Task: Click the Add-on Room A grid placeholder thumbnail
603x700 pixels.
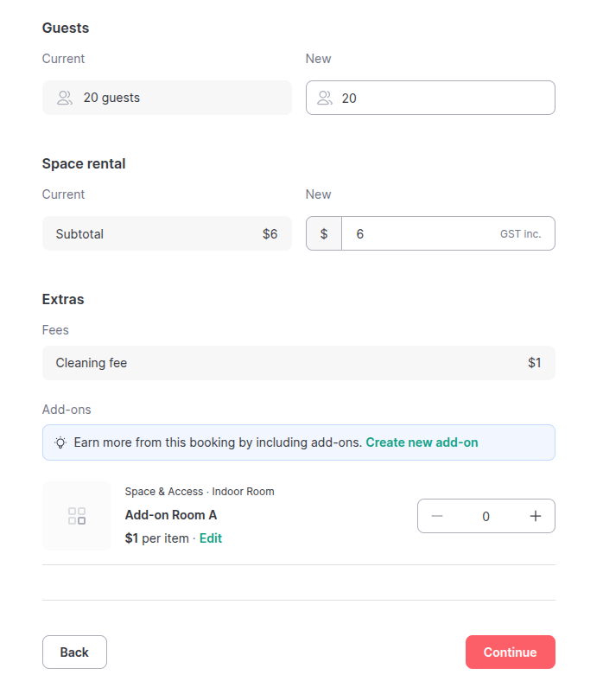Action: point(77,516)
